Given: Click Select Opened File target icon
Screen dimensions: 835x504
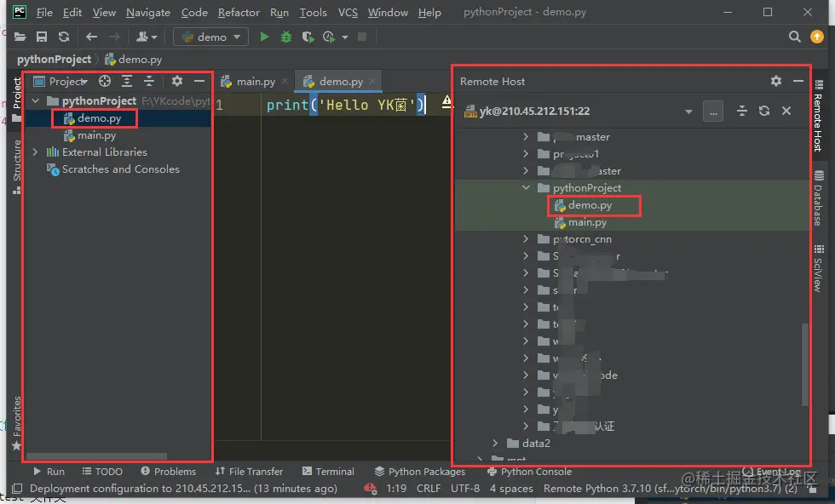Looking at the screenshot, I should (x=104, y=81).
